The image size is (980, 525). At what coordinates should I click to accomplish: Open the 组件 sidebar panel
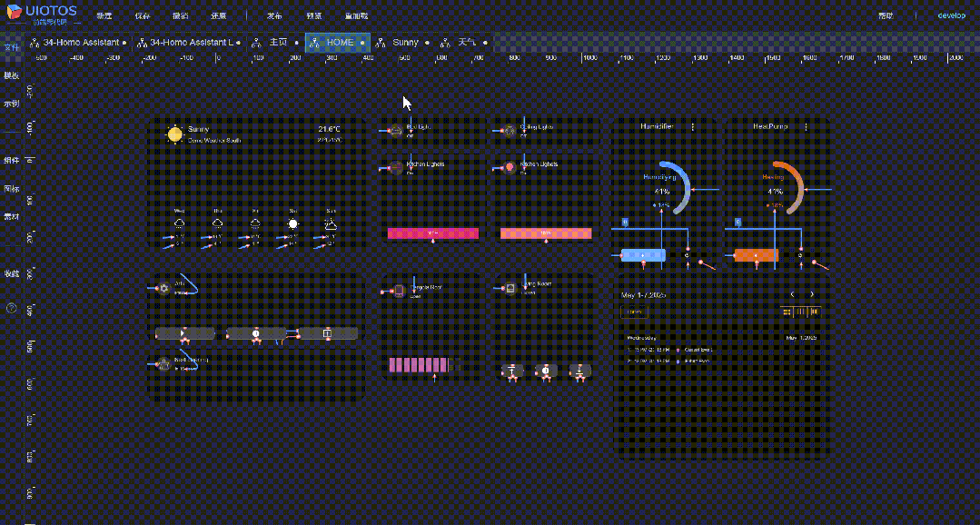(11, 161)
